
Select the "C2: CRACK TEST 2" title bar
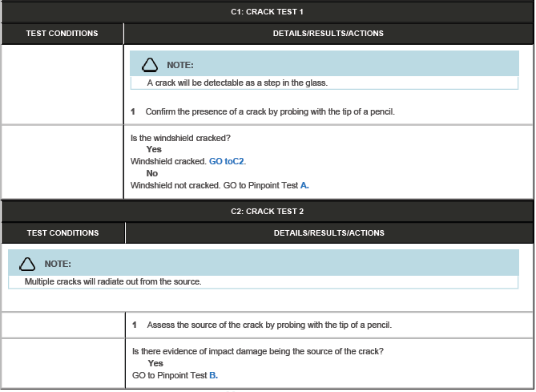(x=267, y=212)
